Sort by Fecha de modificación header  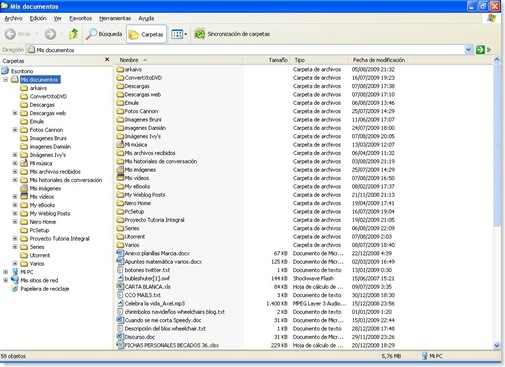click(x=378, y=60)
